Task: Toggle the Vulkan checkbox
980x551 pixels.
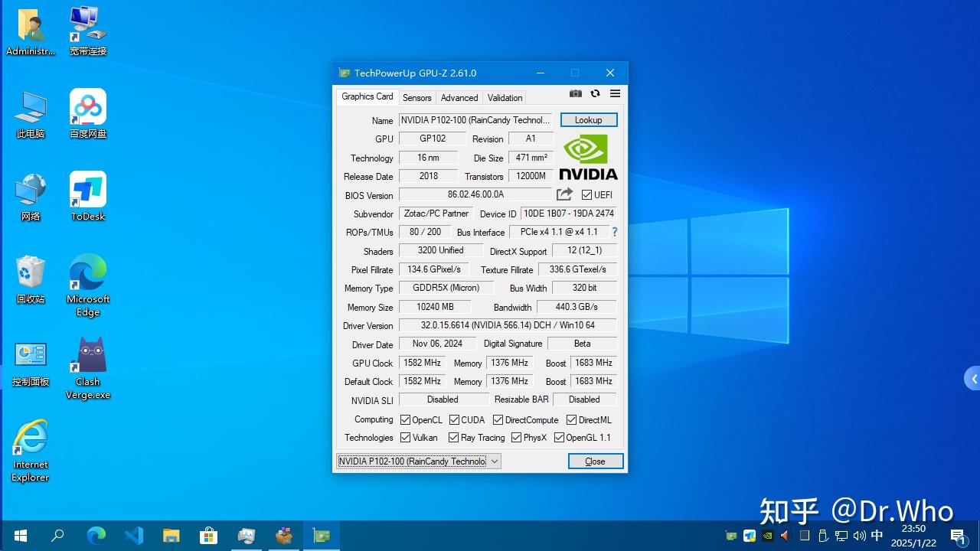Action: 406,438
